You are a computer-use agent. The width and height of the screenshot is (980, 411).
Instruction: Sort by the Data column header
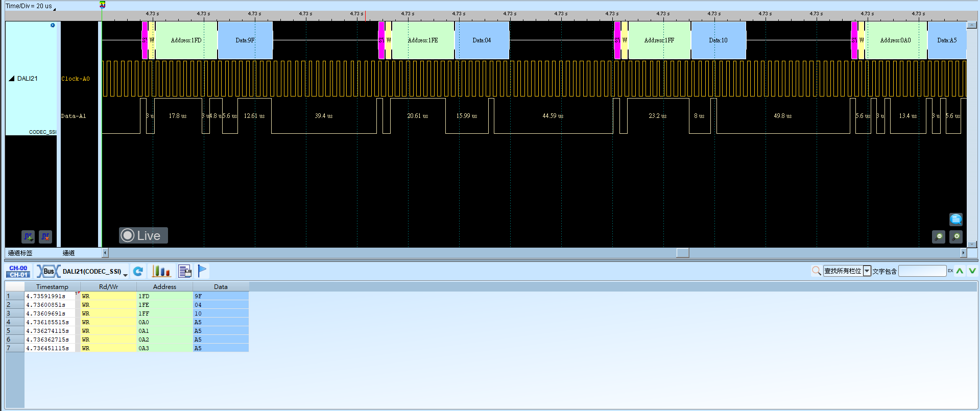pyautogui.click(x=221, y=287)
